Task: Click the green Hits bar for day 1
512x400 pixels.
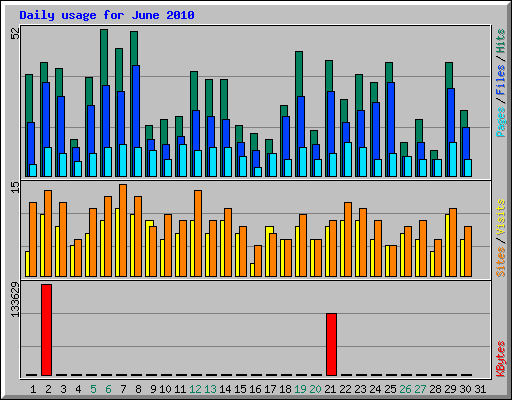Action: [x=29, y=98]
